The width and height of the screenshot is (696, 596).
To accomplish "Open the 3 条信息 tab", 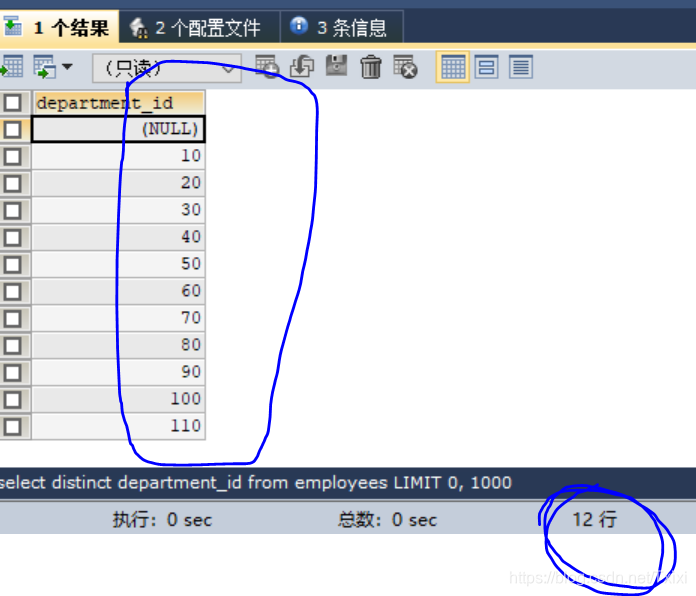I will pos(342,27).
